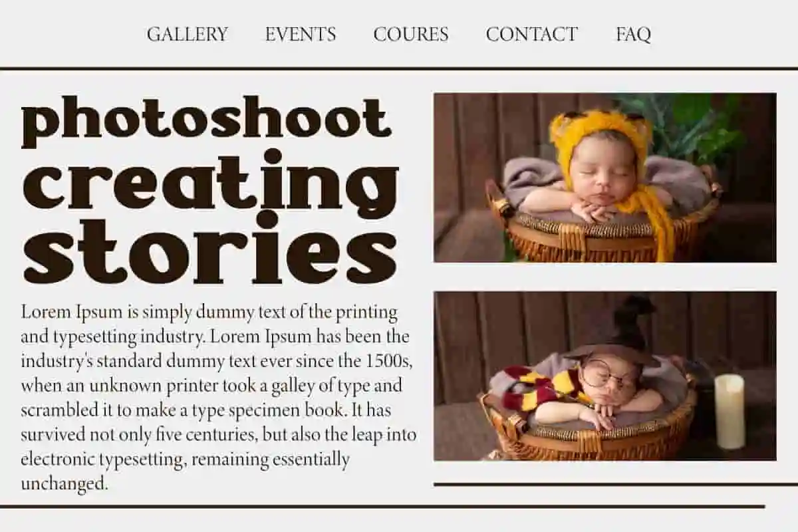Open the GALLERY navigation link
The width and height of the screenshot is (798, 532).
[188, 34]
